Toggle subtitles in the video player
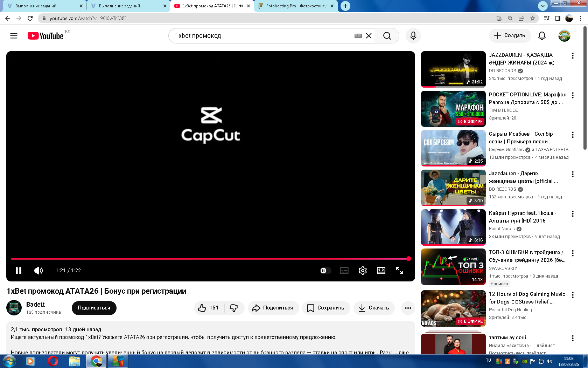Viewport: 588px width, 368px height. [x=344, y=271]
